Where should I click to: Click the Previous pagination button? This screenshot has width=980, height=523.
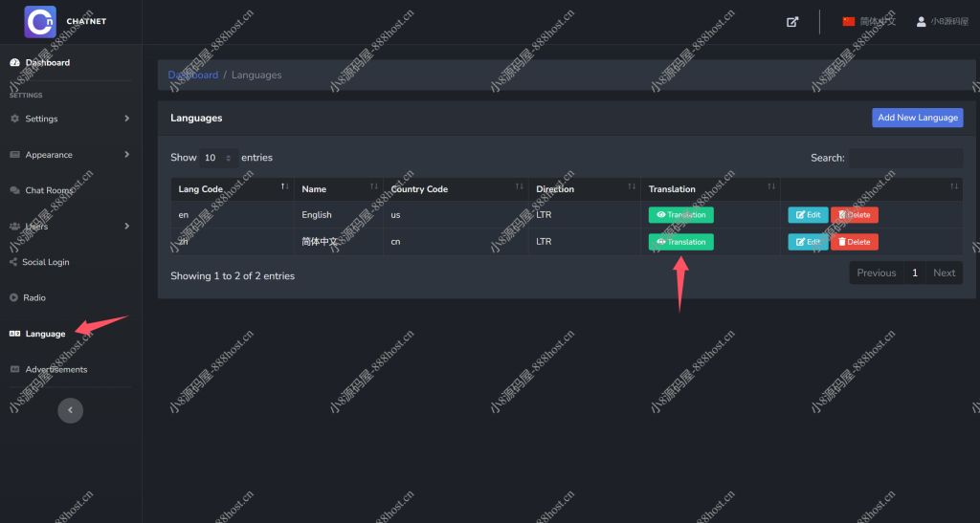click(877, 272)
